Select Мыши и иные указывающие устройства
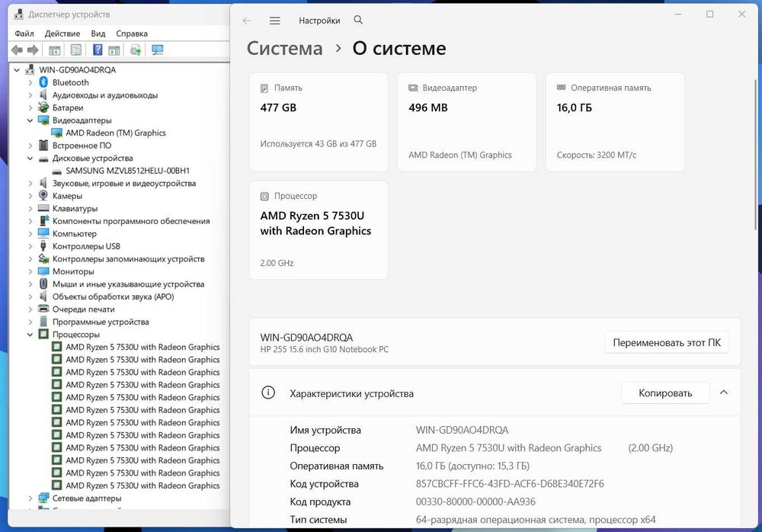762x532 pixels. 128,284
